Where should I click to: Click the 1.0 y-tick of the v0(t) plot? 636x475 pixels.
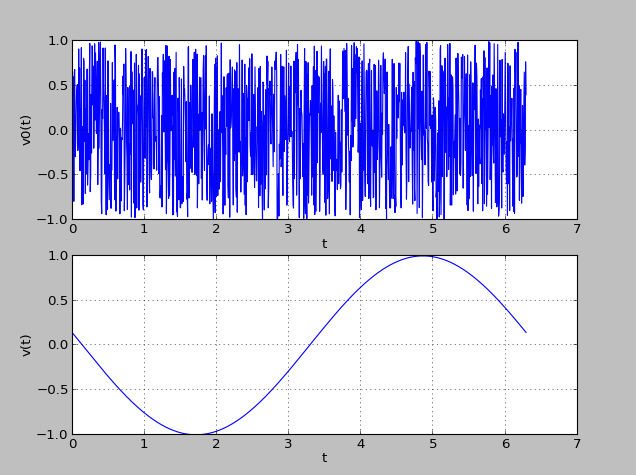tap(58, 41)
